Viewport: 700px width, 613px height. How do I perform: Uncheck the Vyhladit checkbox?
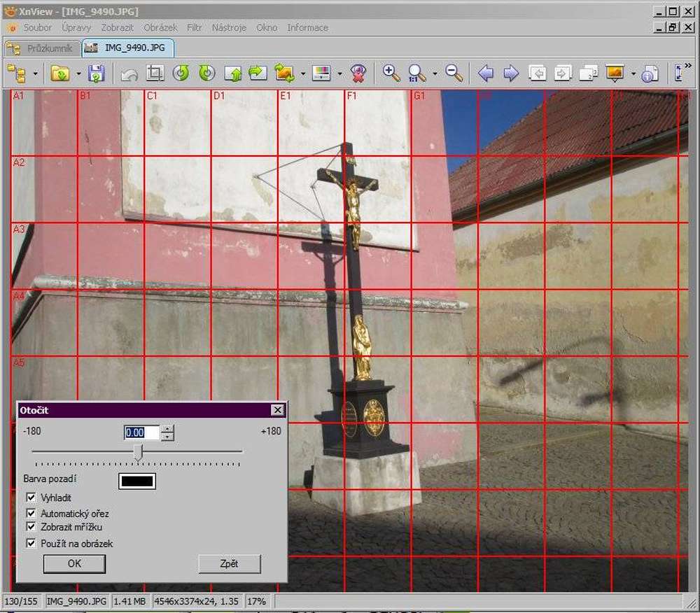tap(31, 498)
